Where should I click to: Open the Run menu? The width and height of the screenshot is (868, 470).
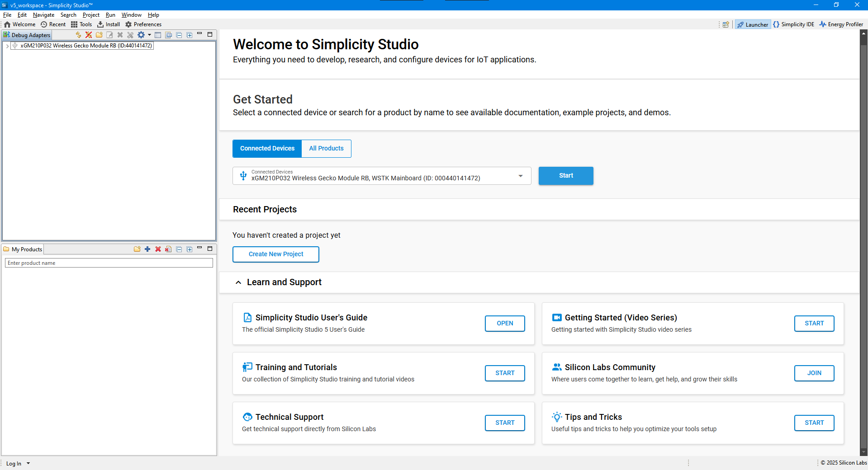click(110, 15)
